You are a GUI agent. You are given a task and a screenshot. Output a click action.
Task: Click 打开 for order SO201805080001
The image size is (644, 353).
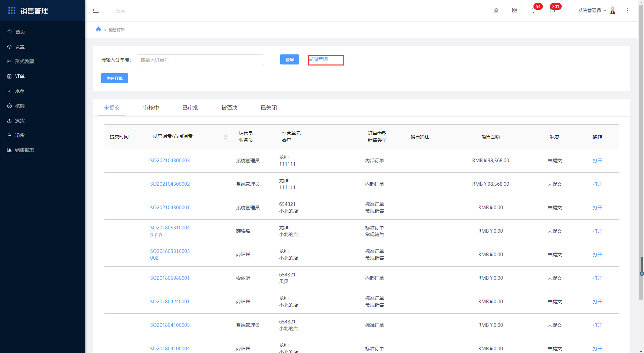tap(597, 278)
